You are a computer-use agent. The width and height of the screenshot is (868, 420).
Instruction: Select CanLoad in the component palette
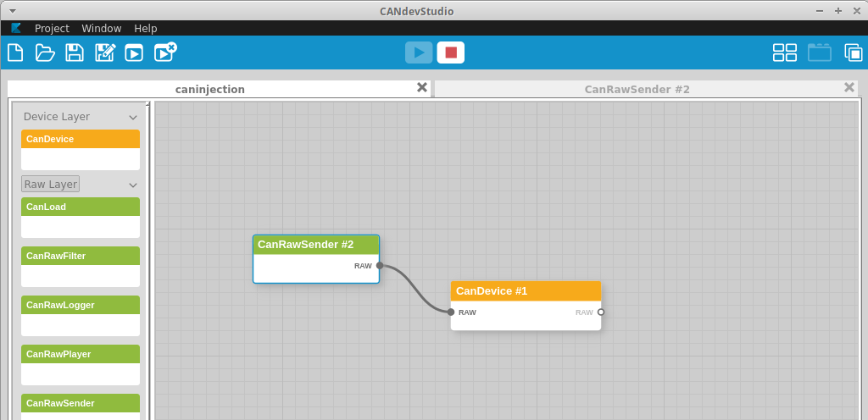pyautogui.click(x=81, y=218)
